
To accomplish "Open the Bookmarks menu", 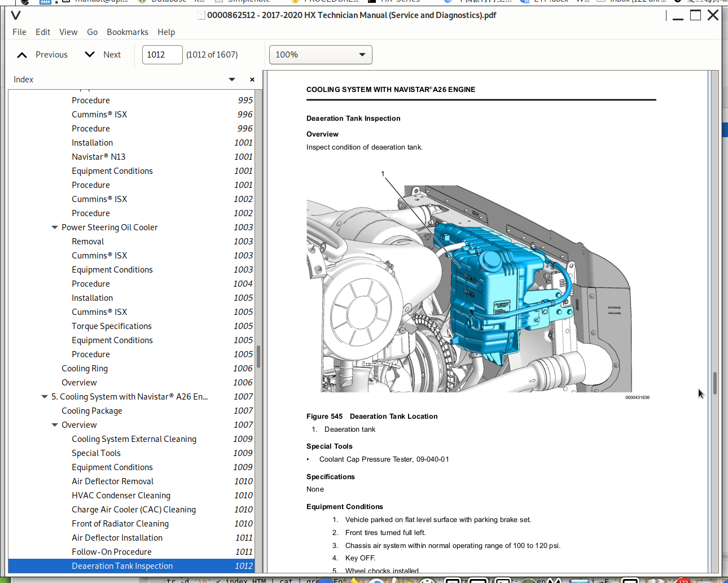I will tap(127, 32).
